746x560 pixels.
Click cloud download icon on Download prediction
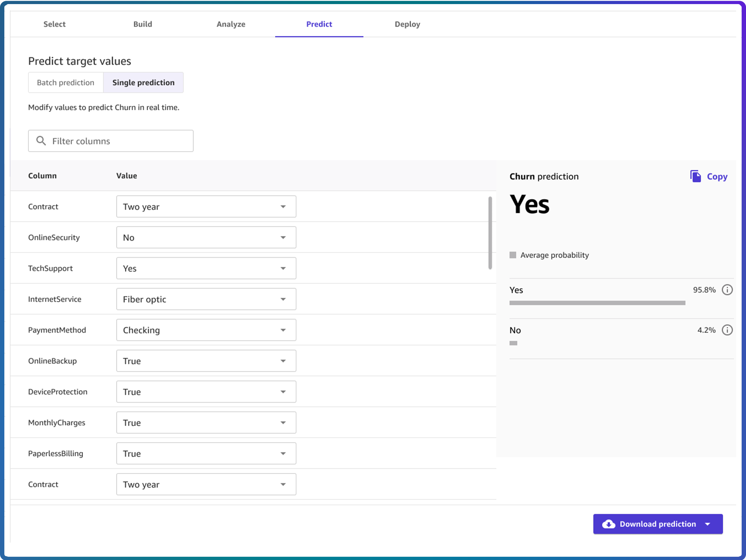point(608,524)
